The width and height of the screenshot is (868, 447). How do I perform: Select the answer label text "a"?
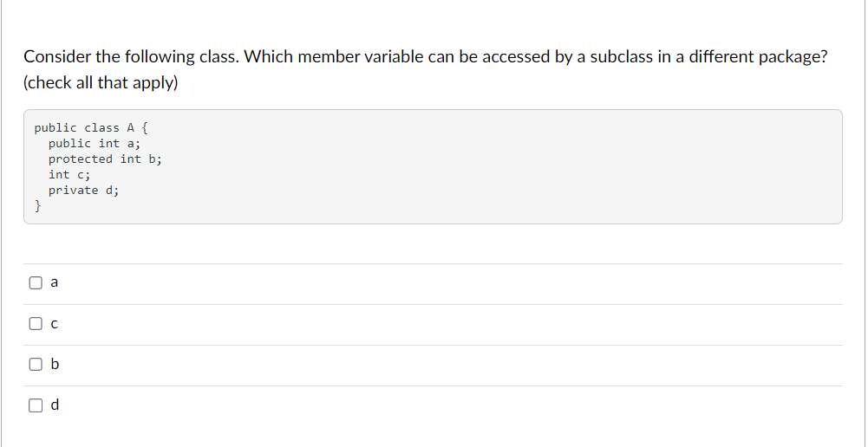coord(55,282)
